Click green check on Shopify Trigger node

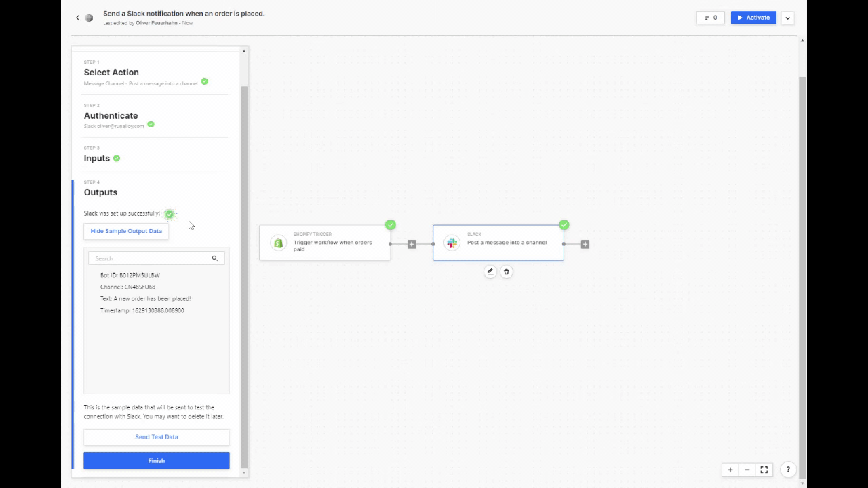coord(390,225)
